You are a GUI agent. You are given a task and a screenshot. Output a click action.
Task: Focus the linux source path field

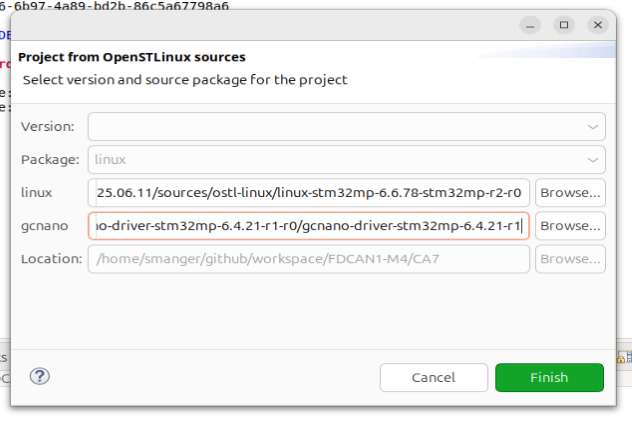[x=309, y=193]
